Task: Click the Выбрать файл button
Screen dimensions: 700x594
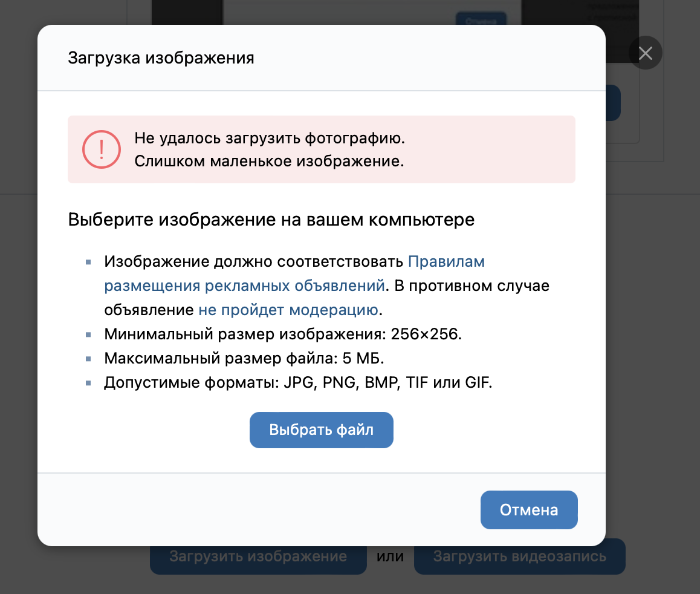Action: coord(322,429)
